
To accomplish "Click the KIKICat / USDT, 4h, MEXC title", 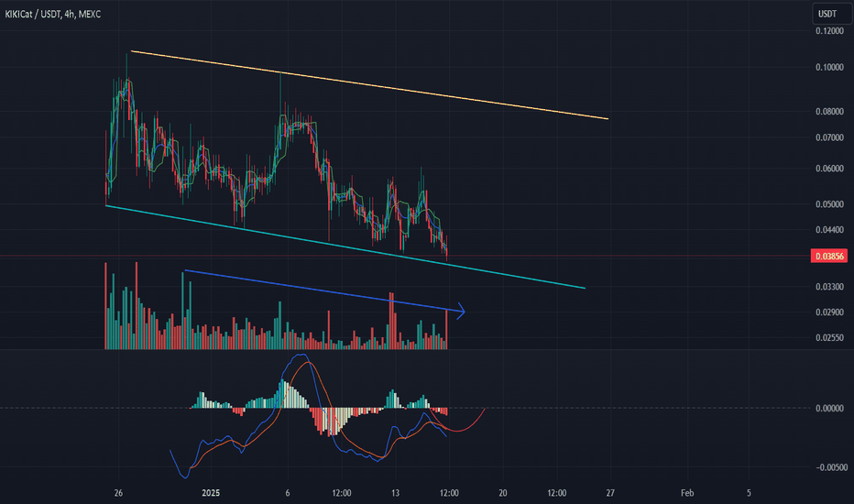I will click(x=53, y=14).
